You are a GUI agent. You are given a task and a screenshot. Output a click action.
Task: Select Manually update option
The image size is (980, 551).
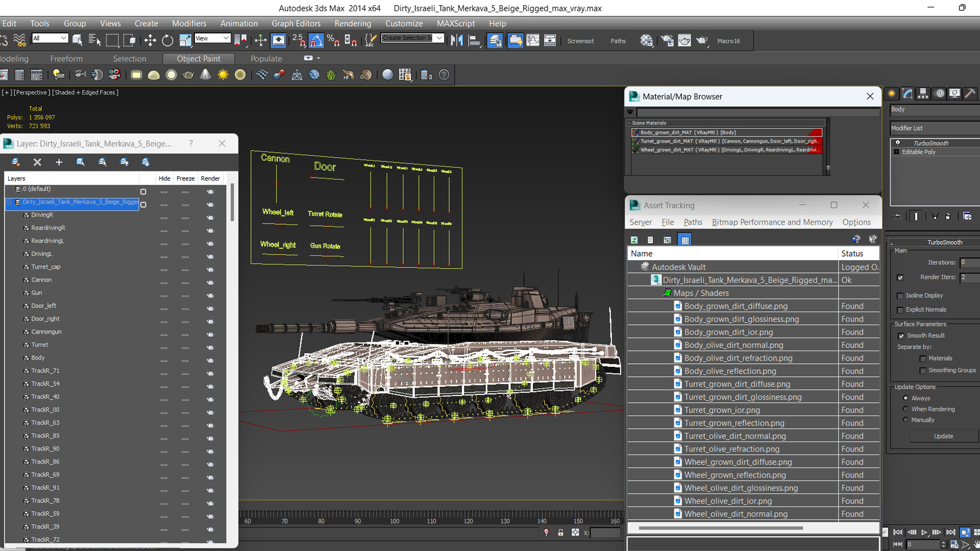click(x=906, y=420)
